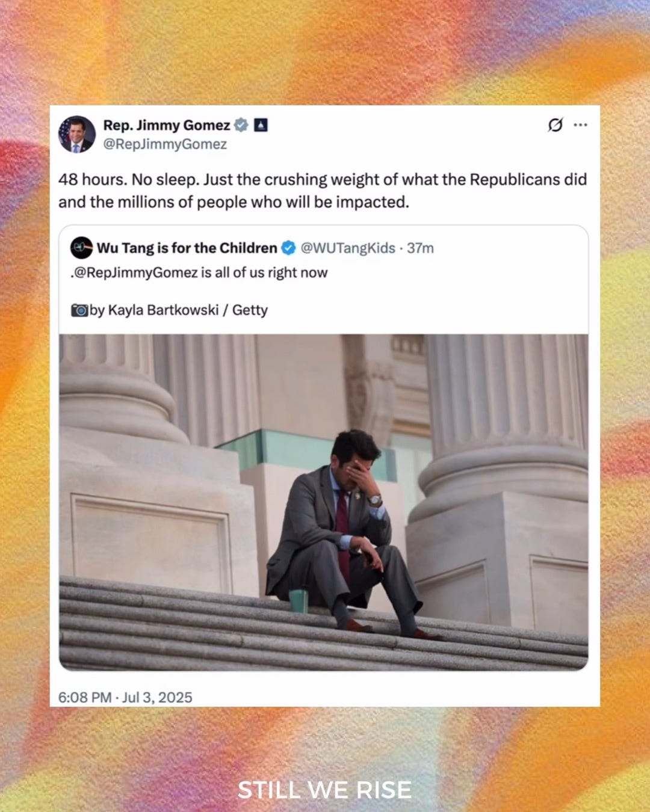The height and width of the screenshot is (812, 650).
Task: Open the Rep. Jimmy Gomez display name link
Action: click(167, 125)
